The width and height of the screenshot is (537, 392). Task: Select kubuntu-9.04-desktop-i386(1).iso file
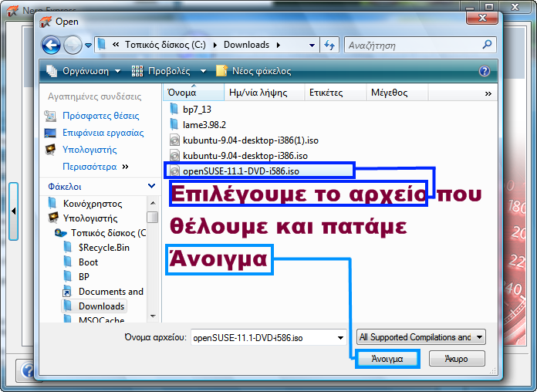point(250,140)
